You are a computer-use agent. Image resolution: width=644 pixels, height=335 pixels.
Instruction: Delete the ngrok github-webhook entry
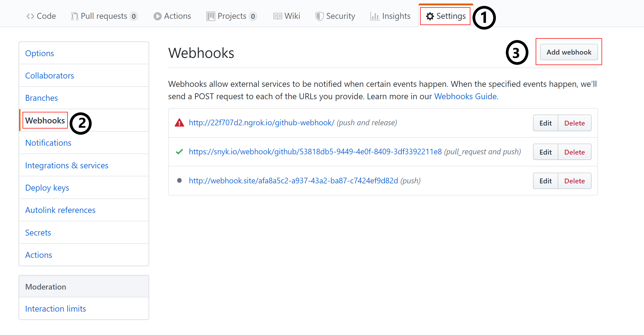574,123
